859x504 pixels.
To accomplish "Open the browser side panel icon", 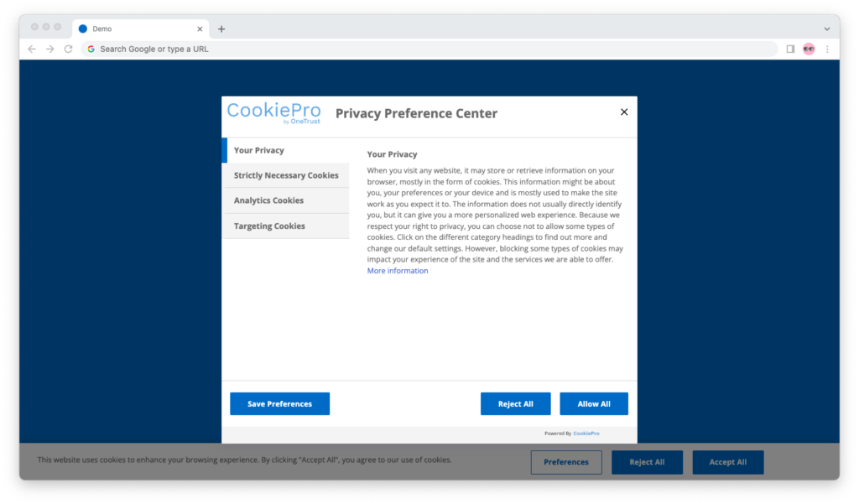I will pyautogui.click(x=790, y=49).
